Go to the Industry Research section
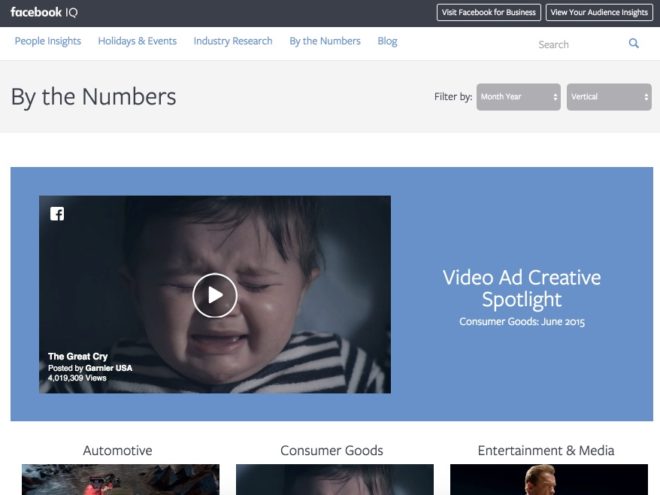Viewport: 660px width, 495px height. click(233, 41)
